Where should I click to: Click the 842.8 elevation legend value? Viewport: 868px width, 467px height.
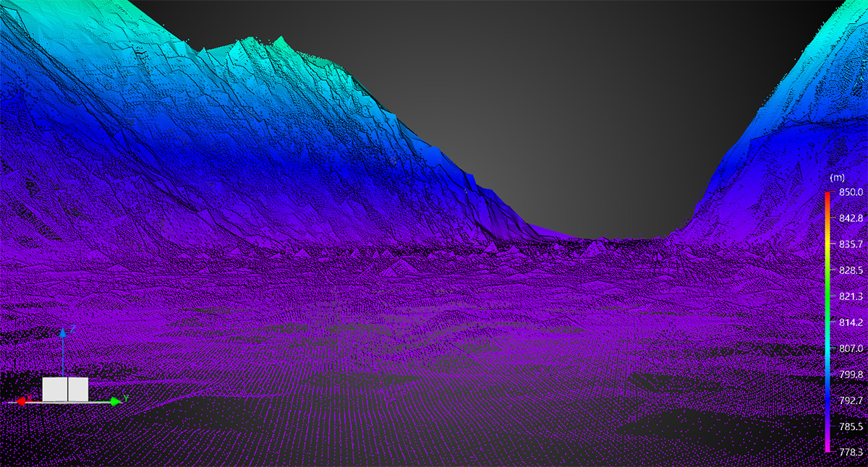850,218
